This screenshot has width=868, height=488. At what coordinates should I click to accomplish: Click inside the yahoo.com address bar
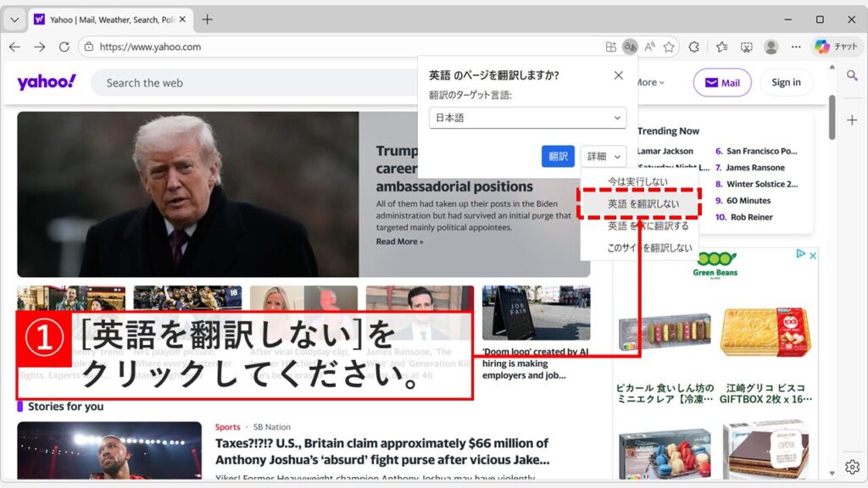pos(170,47)
